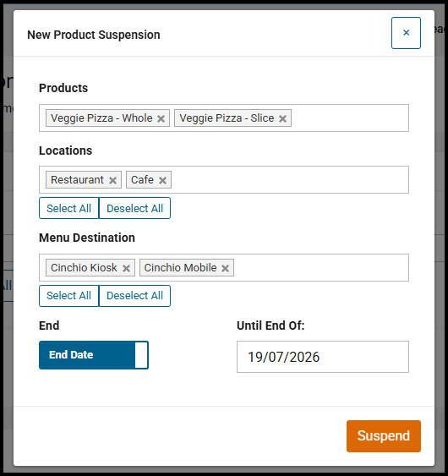
Task: Open the Locations multi-select field
Action: tap(288, 179)
